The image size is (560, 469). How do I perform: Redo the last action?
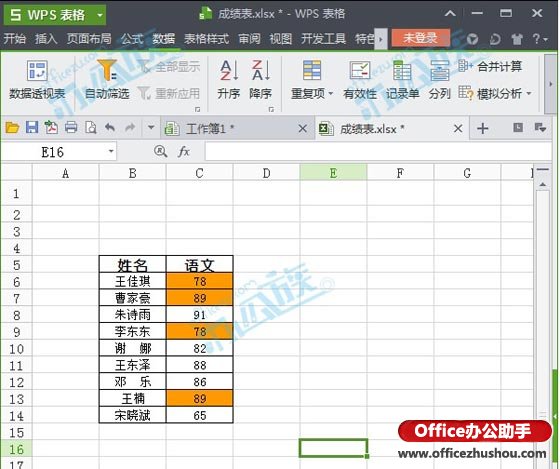coord(130,128)
